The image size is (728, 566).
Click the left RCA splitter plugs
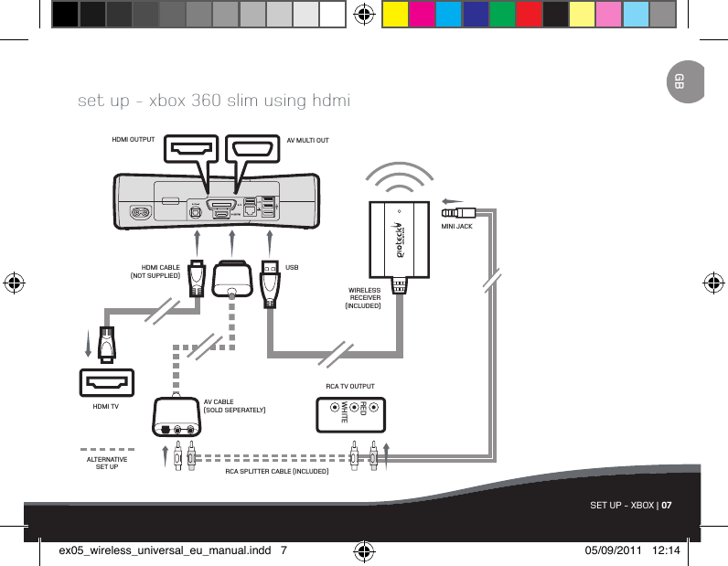coord(185,456)
